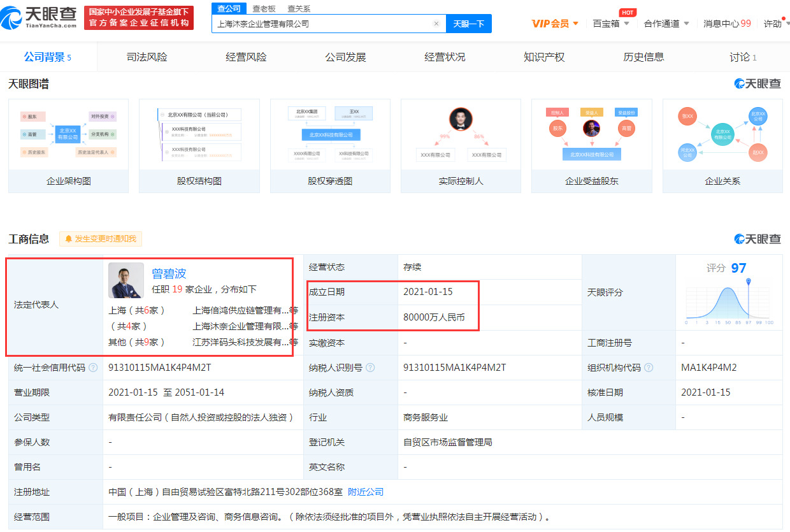This screenshot has width=790, height=532.
Task: Click the 天眼评分 score distribution chart
Action: point(729,303)
